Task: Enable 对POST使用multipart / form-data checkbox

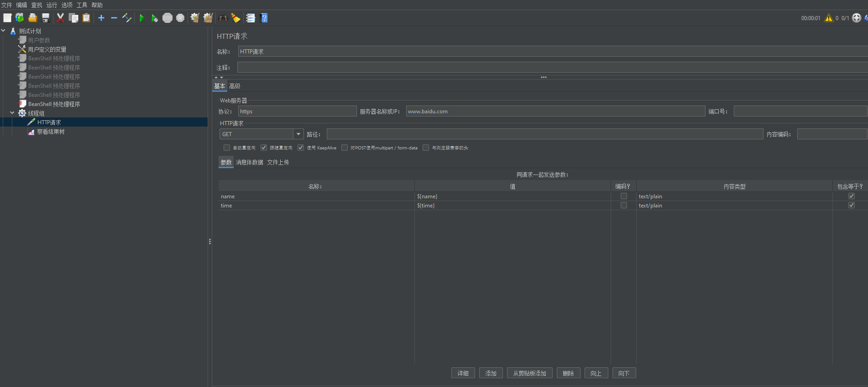Action: tap(345, 148)
